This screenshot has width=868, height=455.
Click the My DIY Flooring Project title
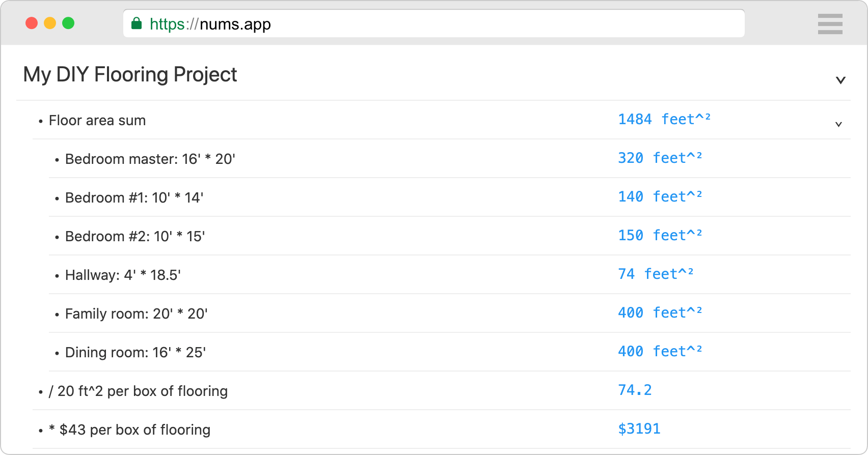pyautogui.click(x=130, y=74)
